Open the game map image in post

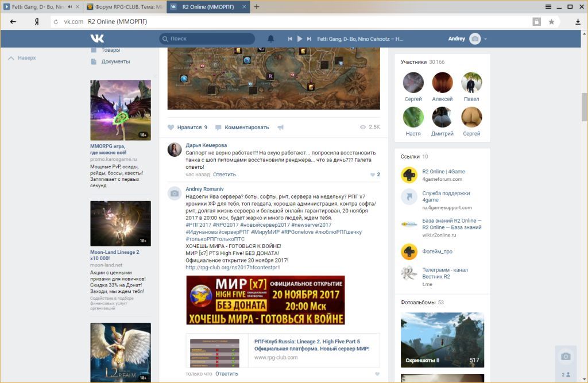pos(274,79)
